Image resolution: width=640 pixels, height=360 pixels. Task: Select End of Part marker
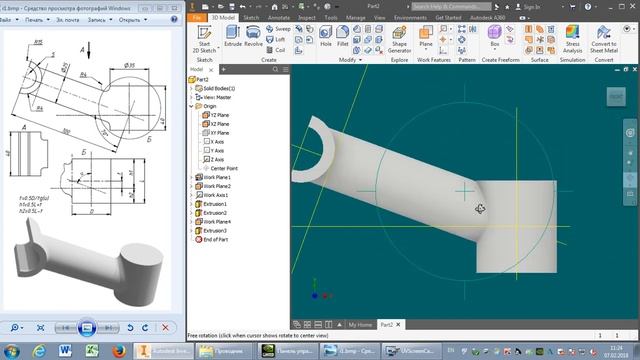coord(212,240)
